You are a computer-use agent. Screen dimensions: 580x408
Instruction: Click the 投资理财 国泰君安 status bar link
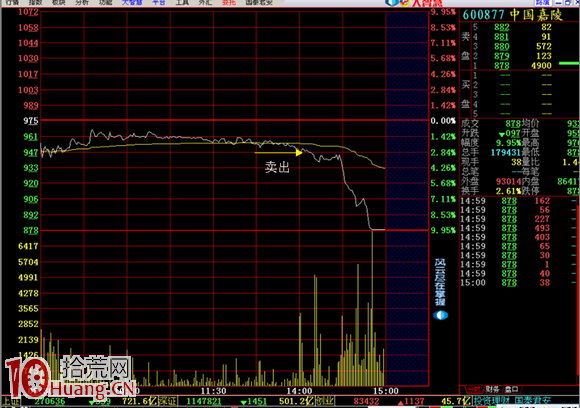tap(512, 401)
